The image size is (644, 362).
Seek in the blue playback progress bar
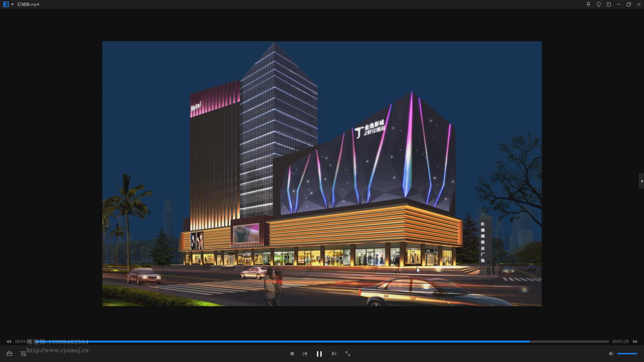[x=322, y=342]
